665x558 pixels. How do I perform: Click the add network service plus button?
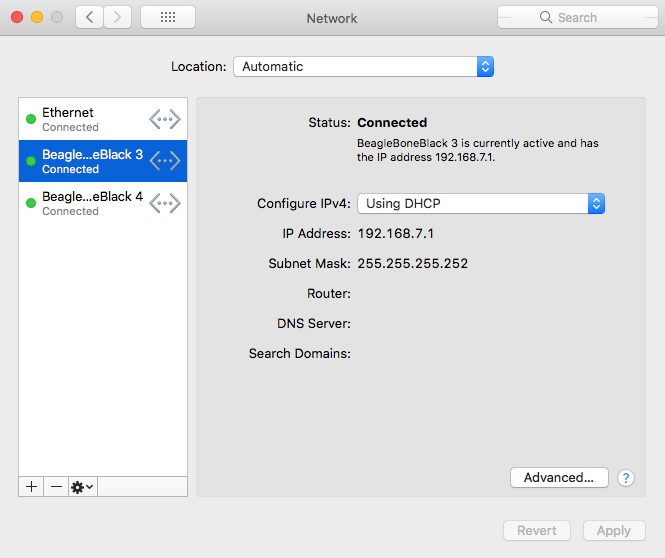[31, 486]
